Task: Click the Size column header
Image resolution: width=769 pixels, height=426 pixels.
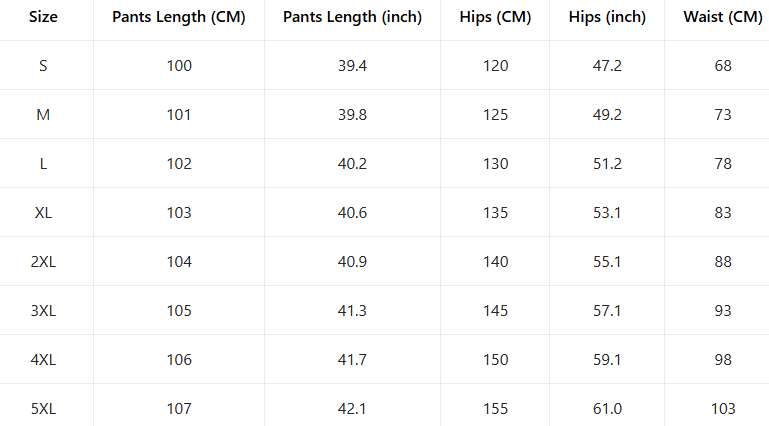Action: point(43,17)
